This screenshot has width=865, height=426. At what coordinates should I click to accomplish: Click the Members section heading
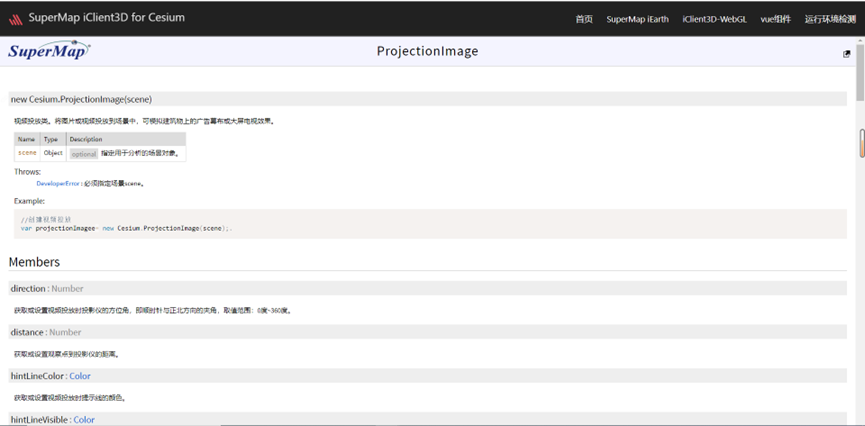[x=34, y=262]
